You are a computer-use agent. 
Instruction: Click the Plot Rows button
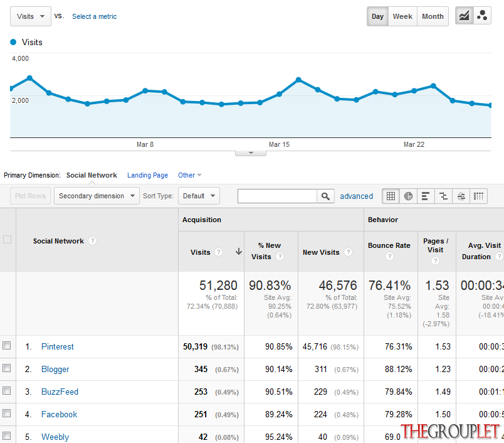point(30,196)
